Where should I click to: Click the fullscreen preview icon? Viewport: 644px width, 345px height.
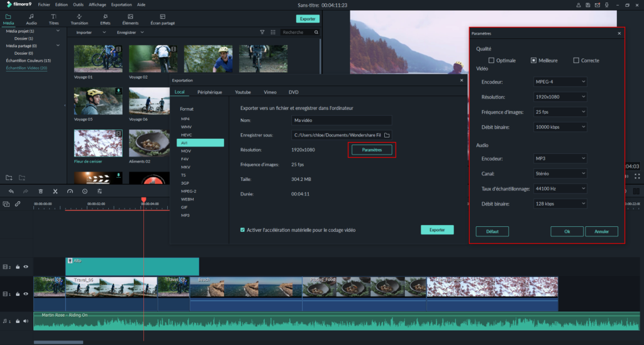click(637, 176)
